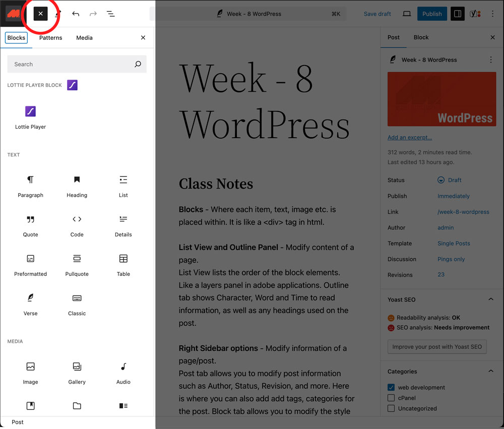Open the Publish Immediately dropdown
This screenshot has height=429, width=504.
(x=453, y=196)
